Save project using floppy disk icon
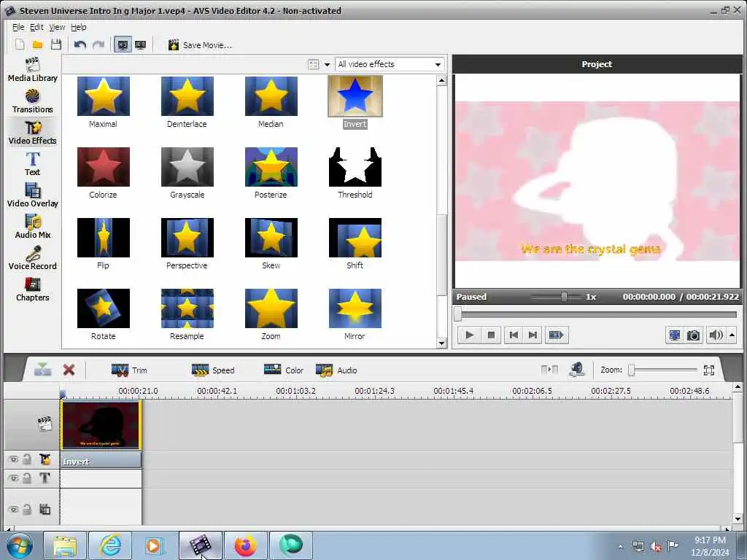747x560 pixels. point(56,44)
